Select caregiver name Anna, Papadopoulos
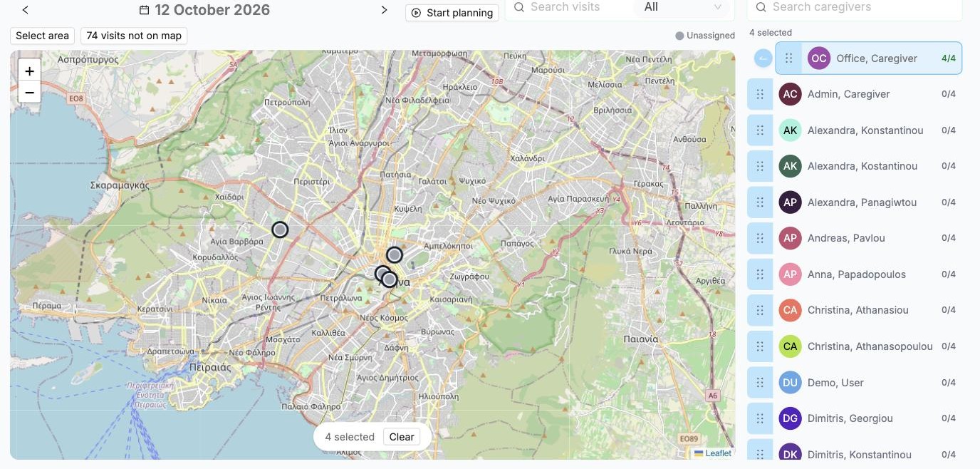 [857, 274]
